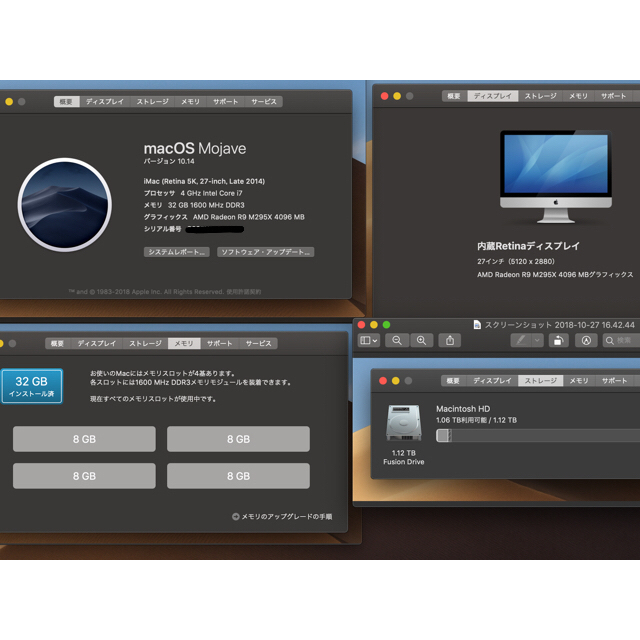Select メモリ tab in the Retina display window

tap(579, 96)
